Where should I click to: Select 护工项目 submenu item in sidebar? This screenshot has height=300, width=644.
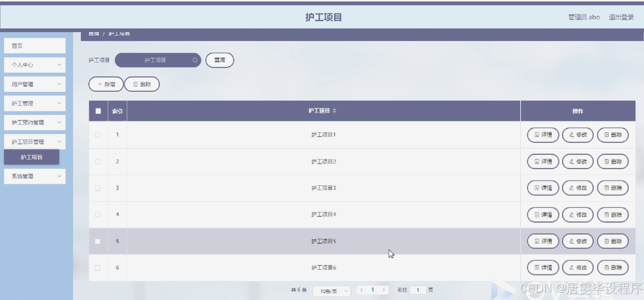click(32, 157)
